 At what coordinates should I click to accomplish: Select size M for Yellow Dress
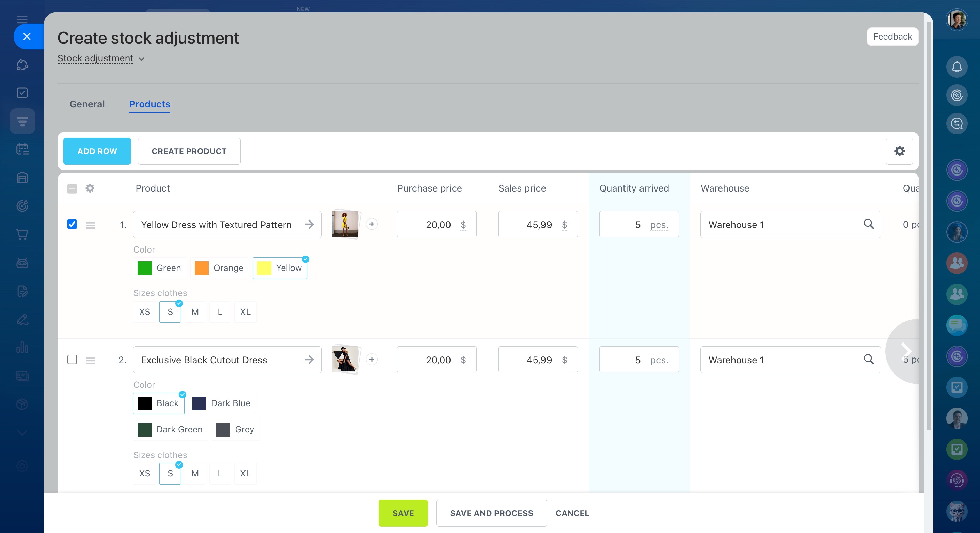point(195,312)
